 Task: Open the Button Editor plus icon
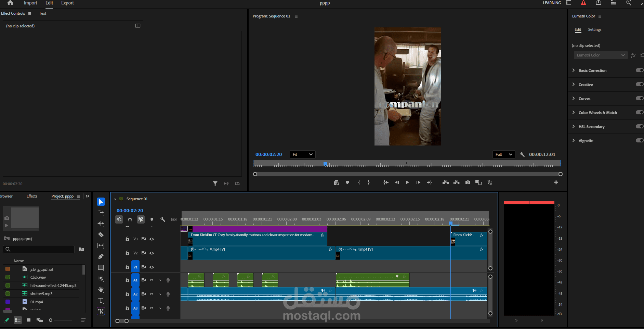tap(556, 182)
